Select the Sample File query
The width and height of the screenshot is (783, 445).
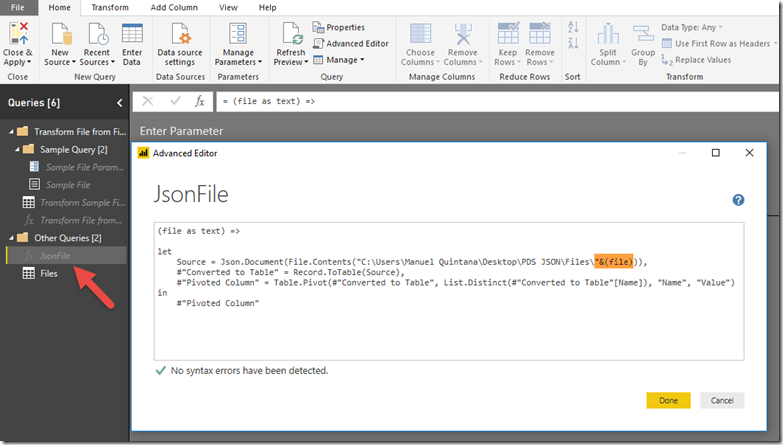pos(60,185)
